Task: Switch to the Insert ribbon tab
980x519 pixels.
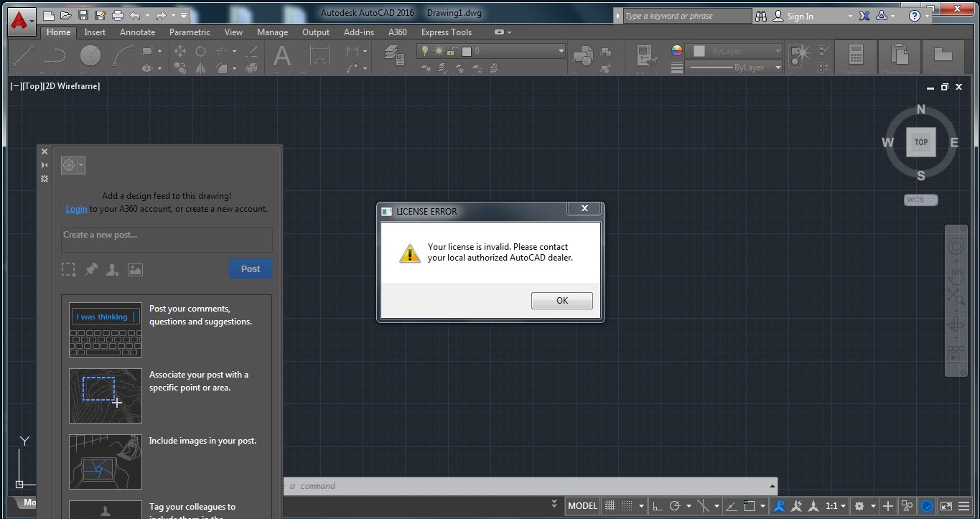Action: pos(95,32)
